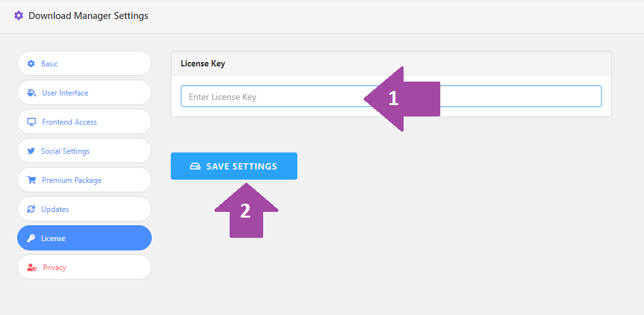Screen dimensions: 644x315
Task: Click the monitor icon for Frontend Access
Action: coord(31,122)
